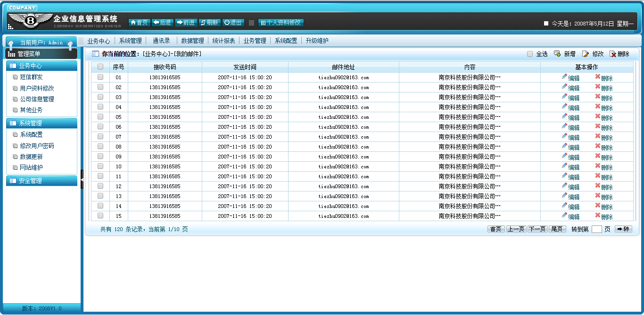Open 个人资料修改 profile button
Viewport: 644px width, 315px height.
point(281,22)
